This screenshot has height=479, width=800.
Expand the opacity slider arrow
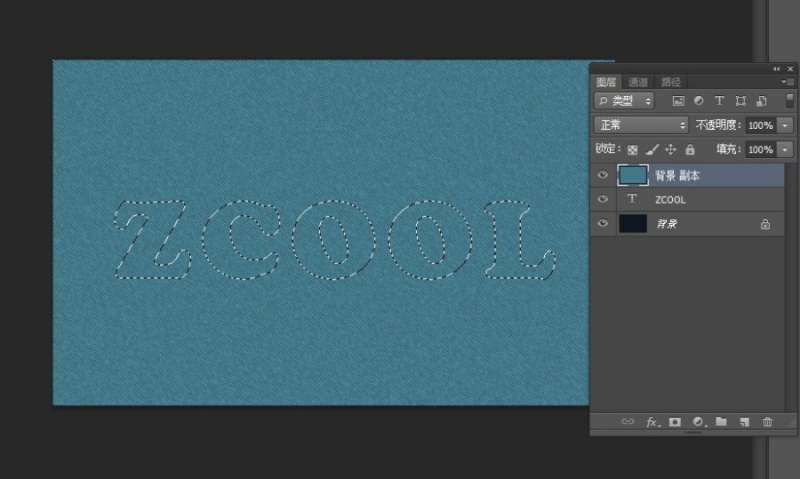(785, 125)
